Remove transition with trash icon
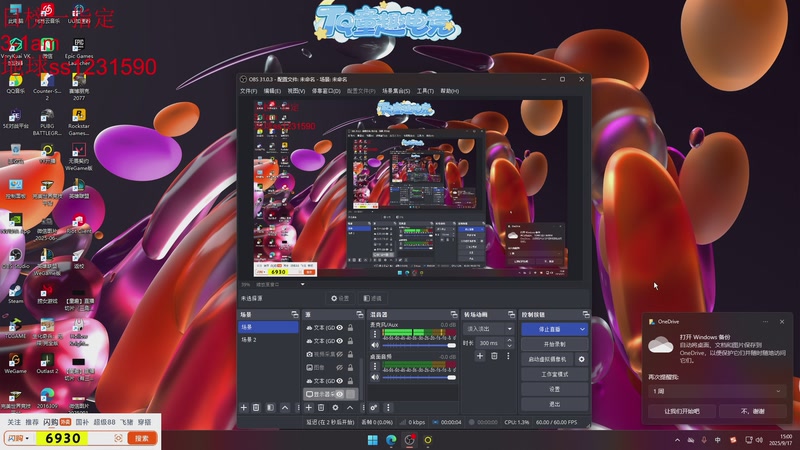The width and height of the screenshot is (800, 450). [494, 356]
